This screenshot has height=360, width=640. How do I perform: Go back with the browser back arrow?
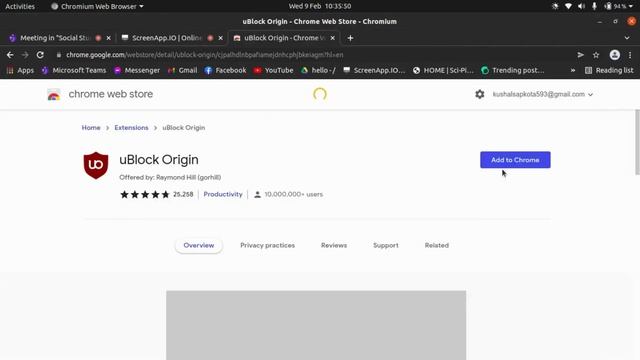10,55
